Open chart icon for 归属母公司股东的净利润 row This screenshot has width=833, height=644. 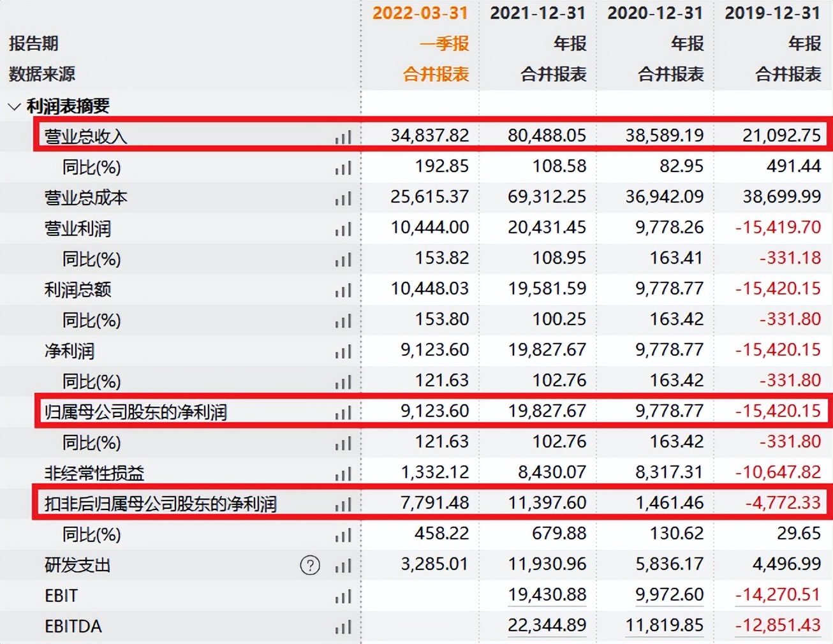343,412
